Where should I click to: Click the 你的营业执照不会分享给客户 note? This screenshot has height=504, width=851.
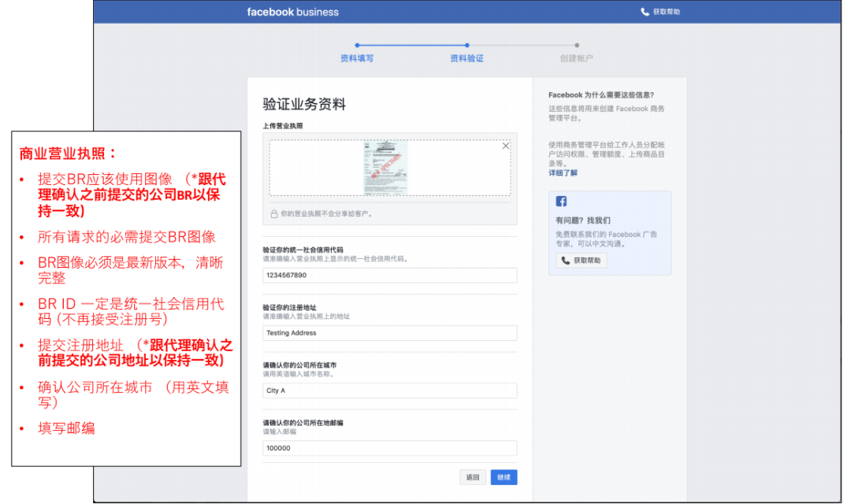[327, 213]
